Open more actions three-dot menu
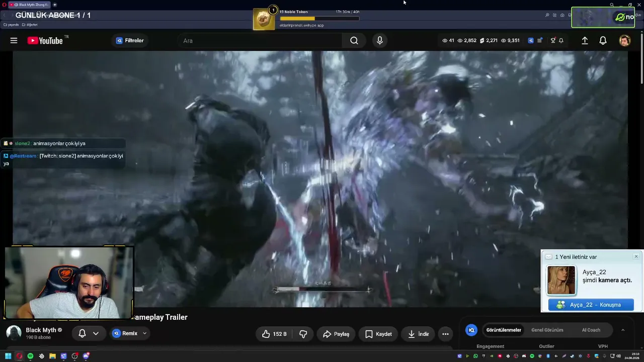 click(x=445, y=334)
